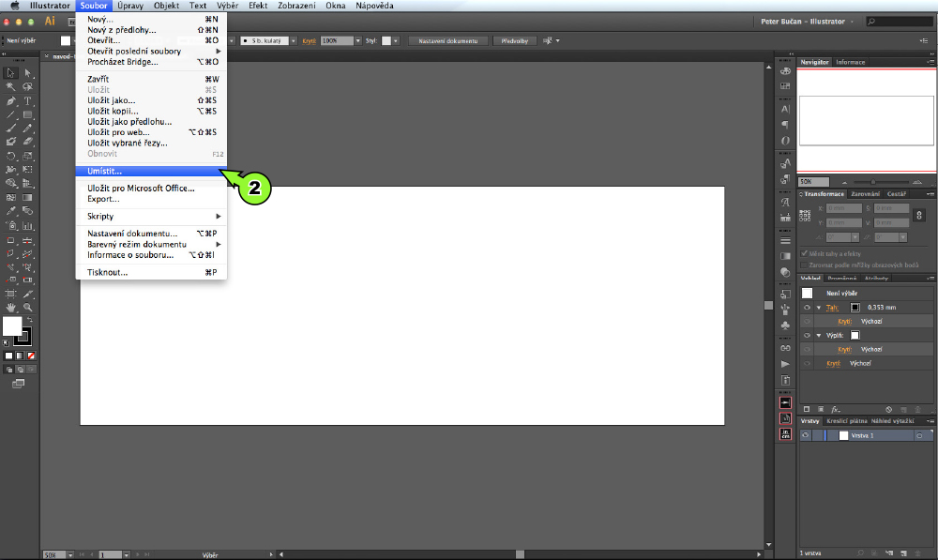Select the Lasso tool
Screen dimensions: 938x560
point(27,86)
